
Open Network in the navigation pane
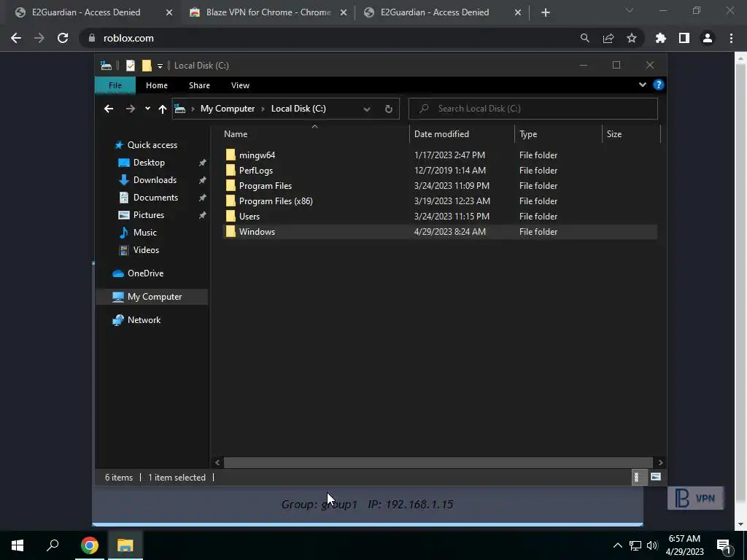point(144,320)
